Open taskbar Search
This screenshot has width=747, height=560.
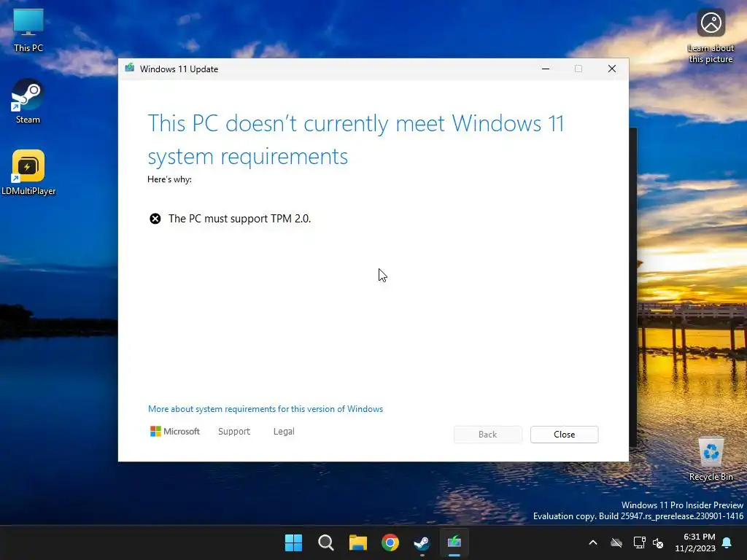tap(326, 542)
